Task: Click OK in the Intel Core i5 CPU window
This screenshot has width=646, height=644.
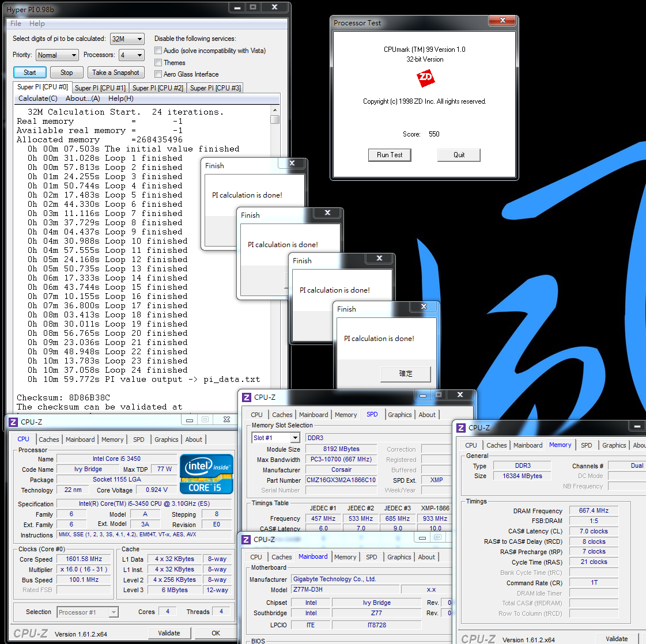Action: click(x=216, y=633)
